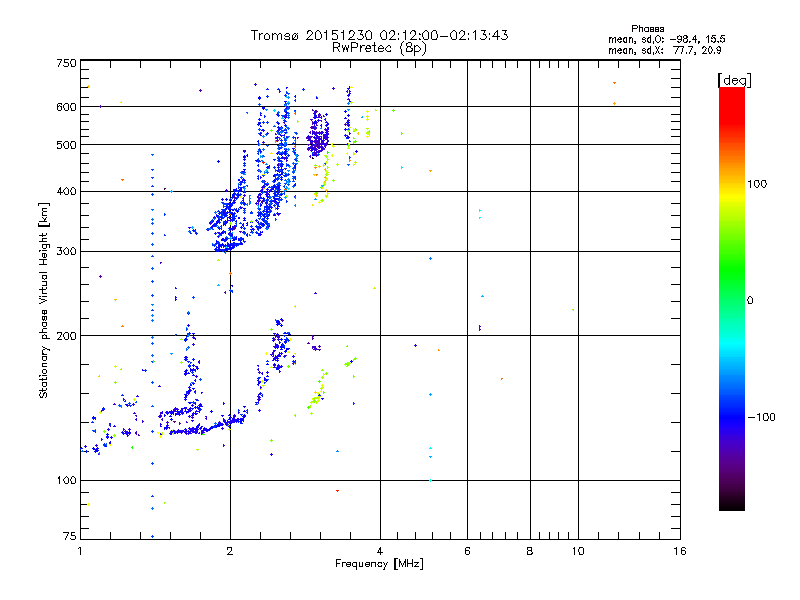Click the '400' y-axis tick label

[66, 191]
